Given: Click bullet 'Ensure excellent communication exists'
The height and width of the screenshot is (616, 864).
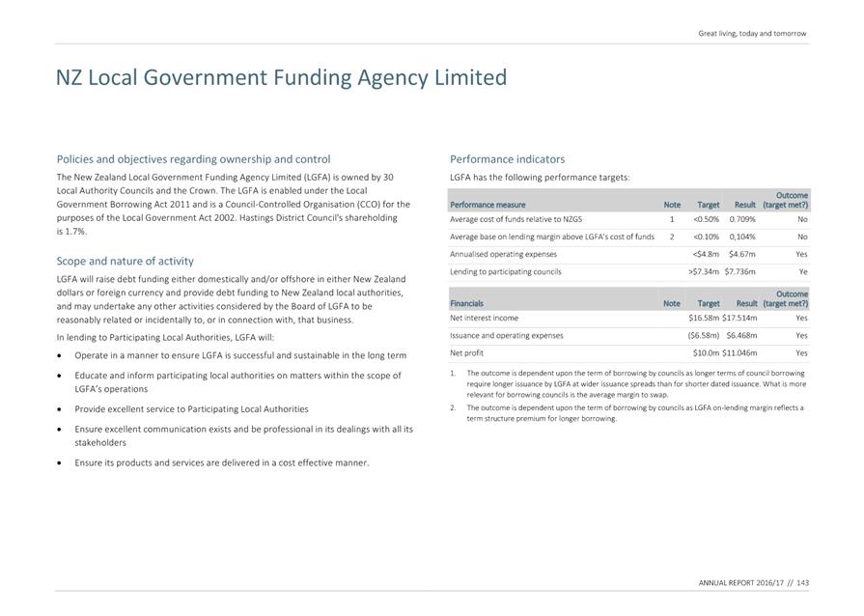Looking at the screenshot, I should 243,435.
